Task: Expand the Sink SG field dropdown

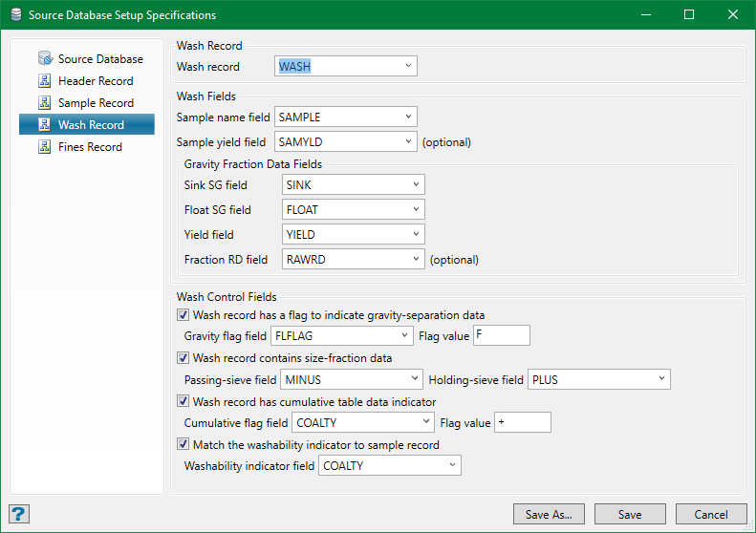Action: (417, 185)
